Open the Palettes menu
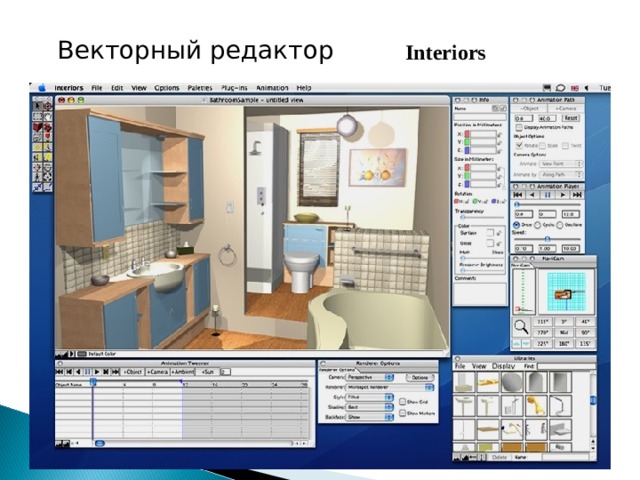Screen dimensions: 640x480 tap(200, 88)
